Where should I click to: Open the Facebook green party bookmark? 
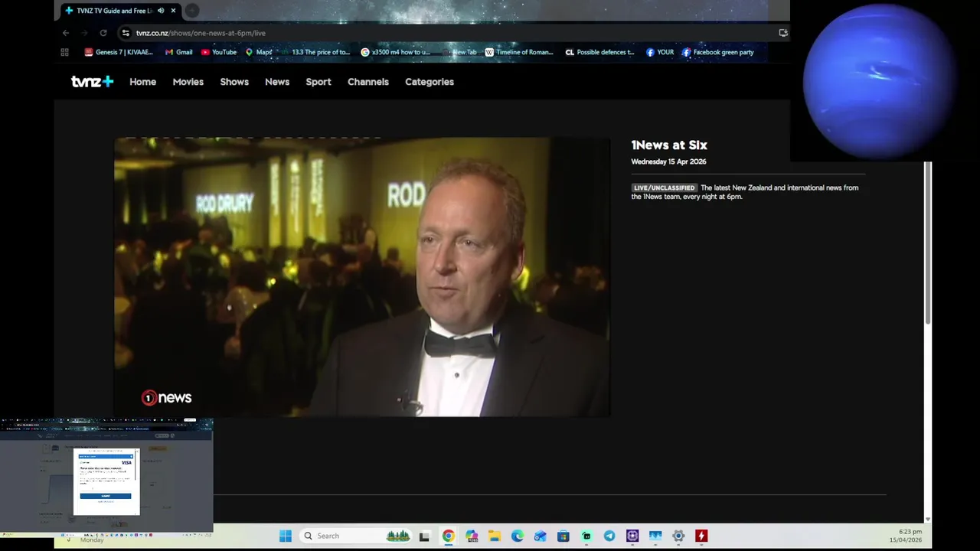(717, 52)
